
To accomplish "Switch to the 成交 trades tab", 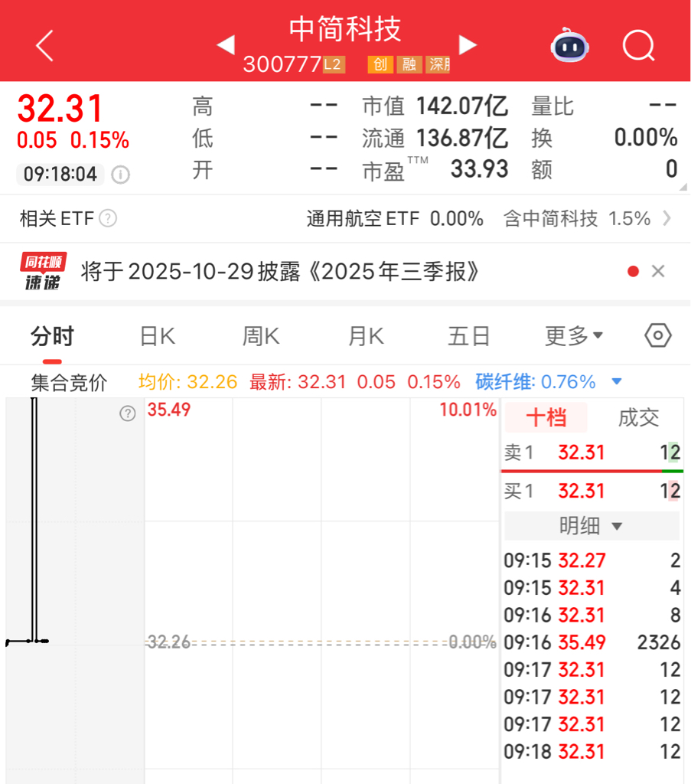I will 638,417.
